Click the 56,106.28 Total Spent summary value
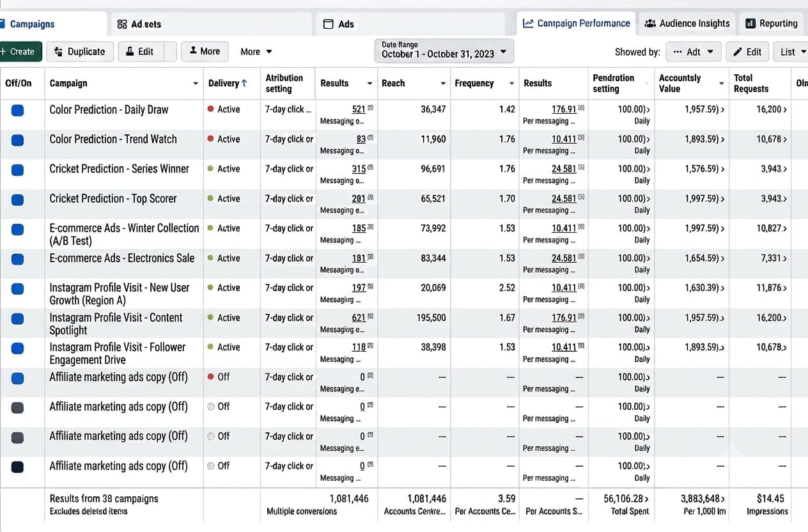 pos(626,499)
